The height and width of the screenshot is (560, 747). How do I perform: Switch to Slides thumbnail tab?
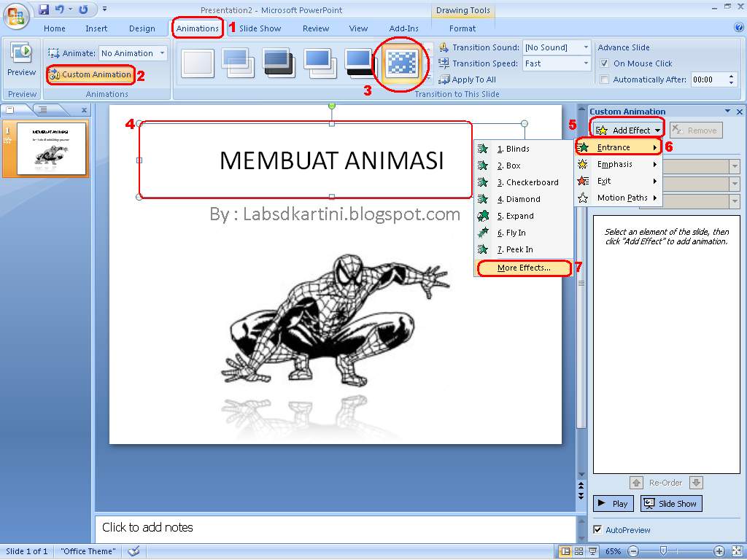click(x=10, y=110)
